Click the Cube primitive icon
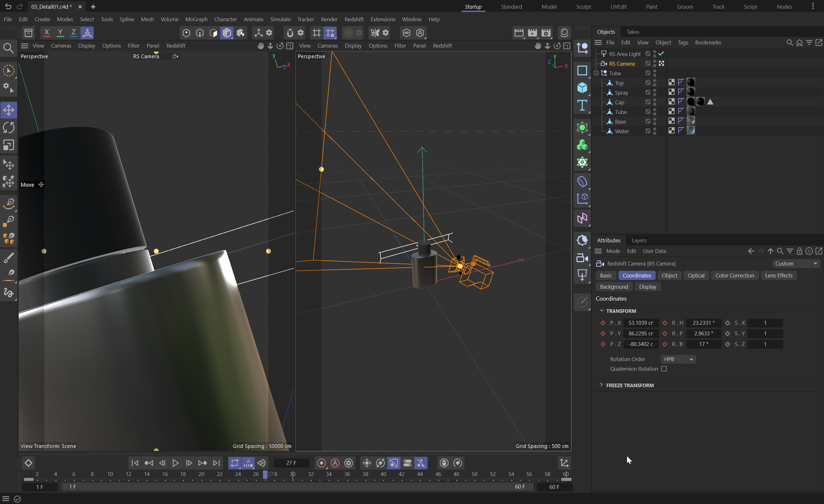This screenshot has height=504, width=824. click(582, 88)
